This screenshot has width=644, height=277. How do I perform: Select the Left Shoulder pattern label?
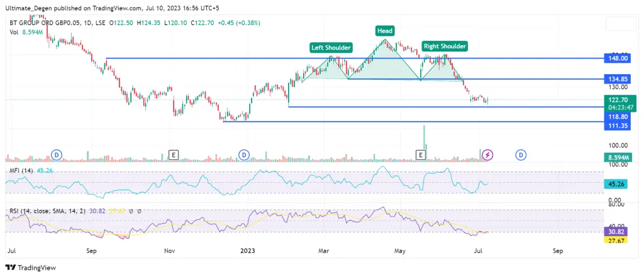331,48
